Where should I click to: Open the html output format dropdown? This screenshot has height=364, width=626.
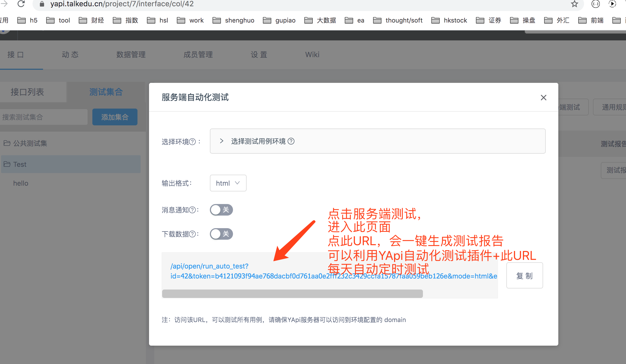pos(228,183)
